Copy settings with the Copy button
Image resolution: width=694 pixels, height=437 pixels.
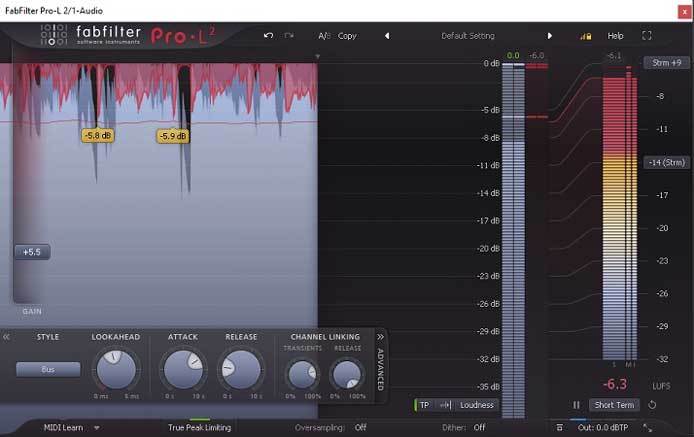[347, 36]
